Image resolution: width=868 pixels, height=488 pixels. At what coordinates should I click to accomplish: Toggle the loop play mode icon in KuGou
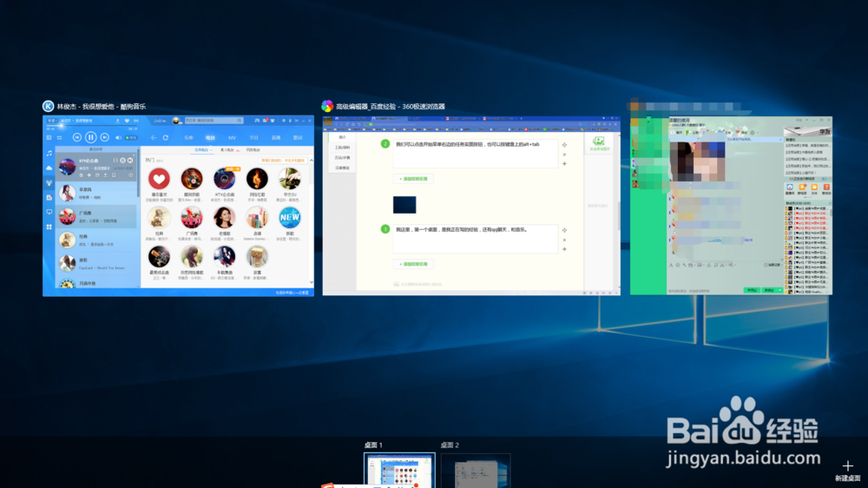(59, 137)
